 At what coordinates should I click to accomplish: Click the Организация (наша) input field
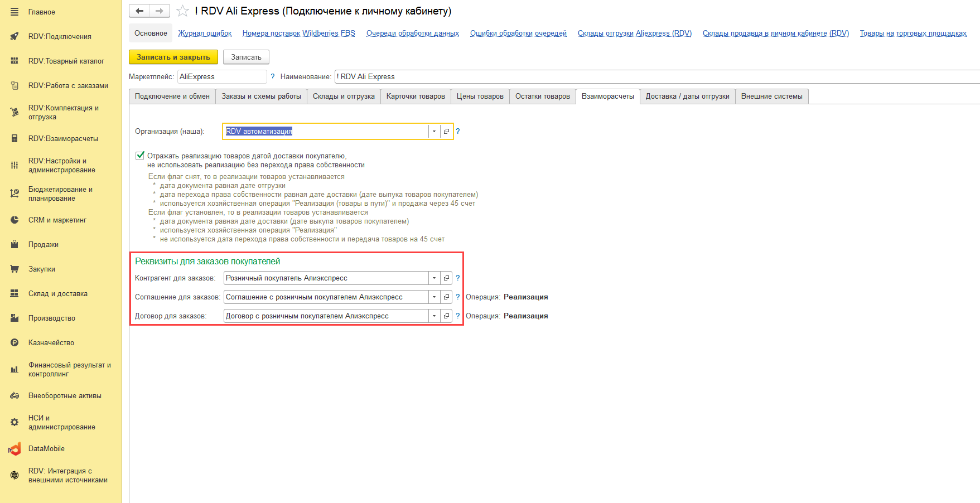[x=326, y=131]
